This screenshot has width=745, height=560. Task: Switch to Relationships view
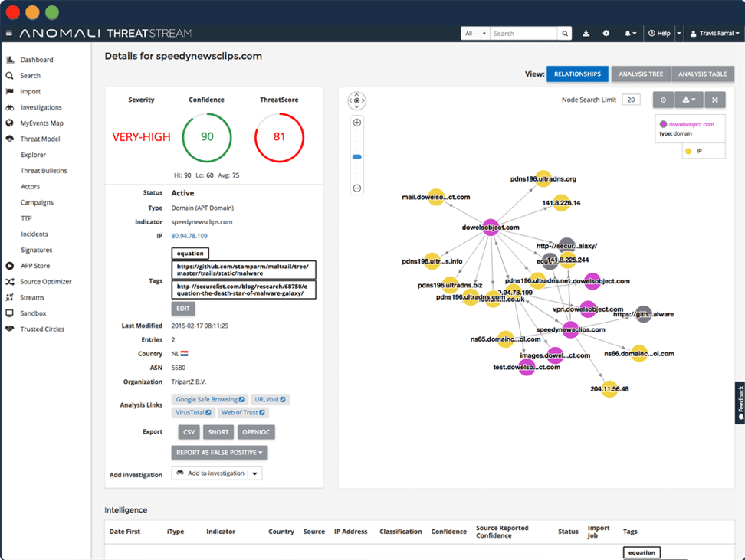pyautogui.click(x=577, y=74)
